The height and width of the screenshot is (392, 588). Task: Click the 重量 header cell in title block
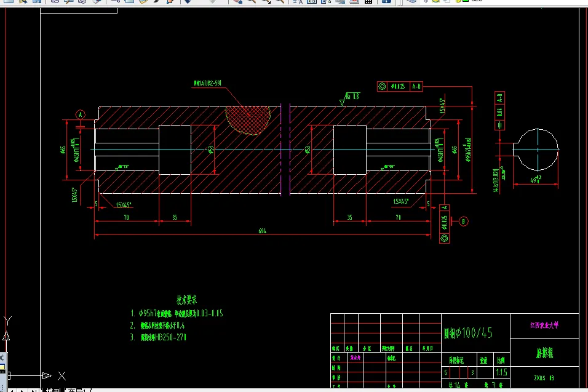(484, 361)
